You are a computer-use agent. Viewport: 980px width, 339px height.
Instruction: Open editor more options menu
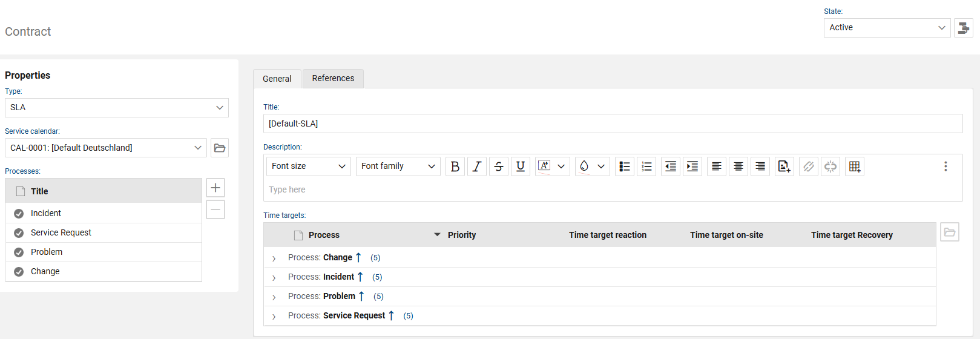(x=945, y=166)
